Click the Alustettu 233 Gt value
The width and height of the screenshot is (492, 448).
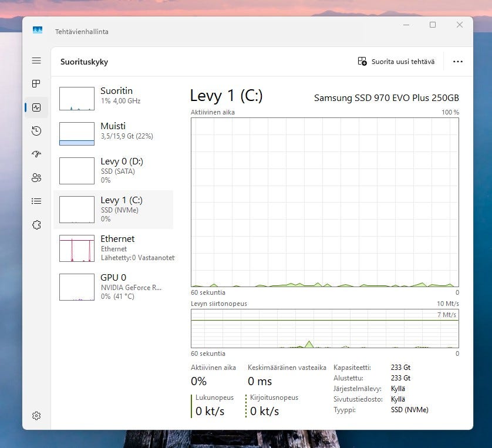(400, 378)
